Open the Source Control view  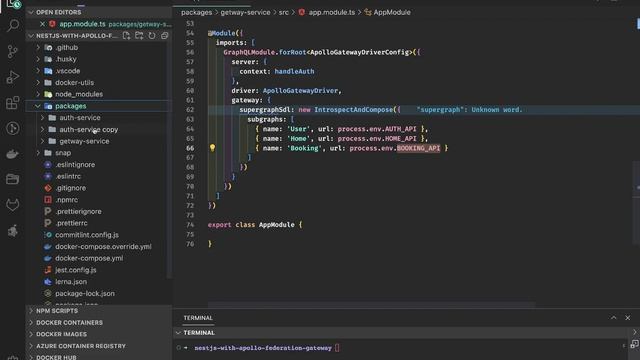(13, 51)
